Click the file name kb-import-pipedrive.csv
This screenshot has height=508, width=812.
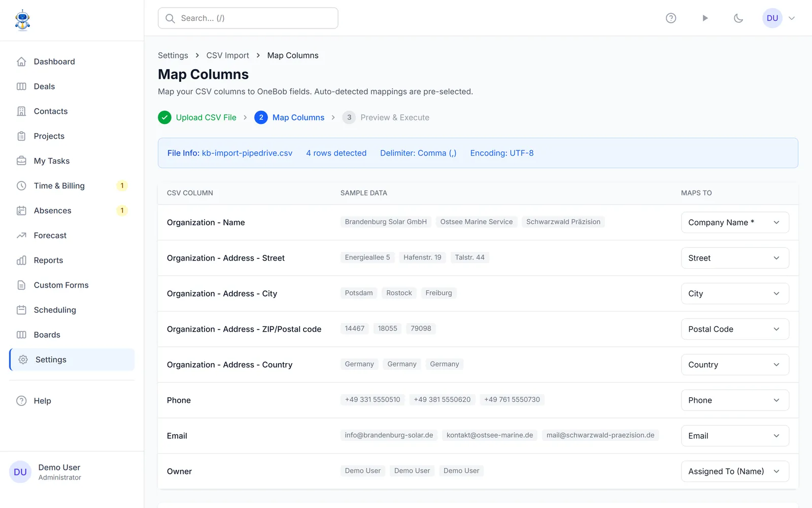[247, 153]
